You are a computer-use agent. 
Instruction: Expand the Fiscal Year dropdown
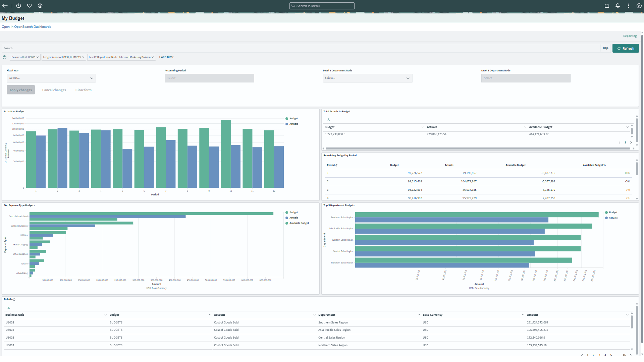51,78
